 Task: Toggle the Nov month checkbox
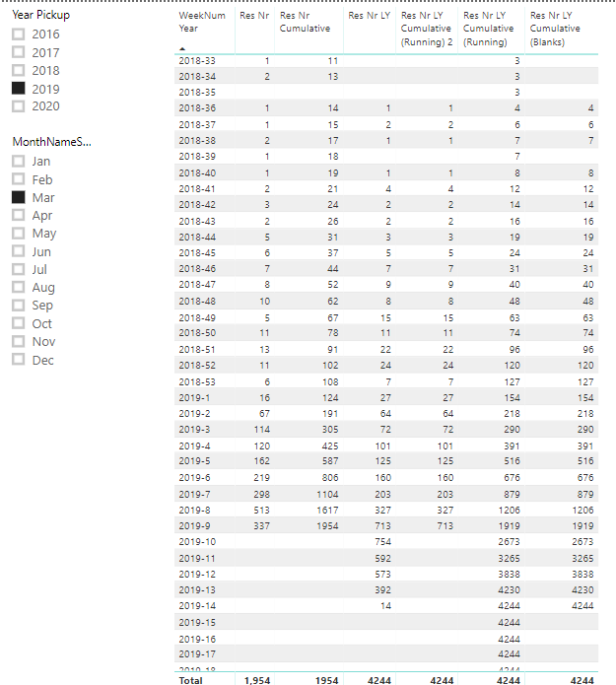19,341
